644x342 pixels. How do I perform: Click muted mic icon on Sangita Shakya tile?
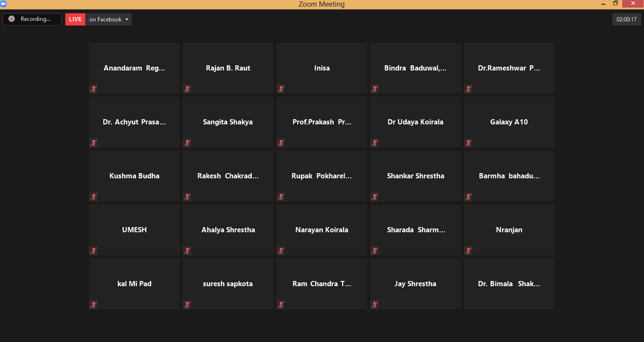click(x=187, y=143)
